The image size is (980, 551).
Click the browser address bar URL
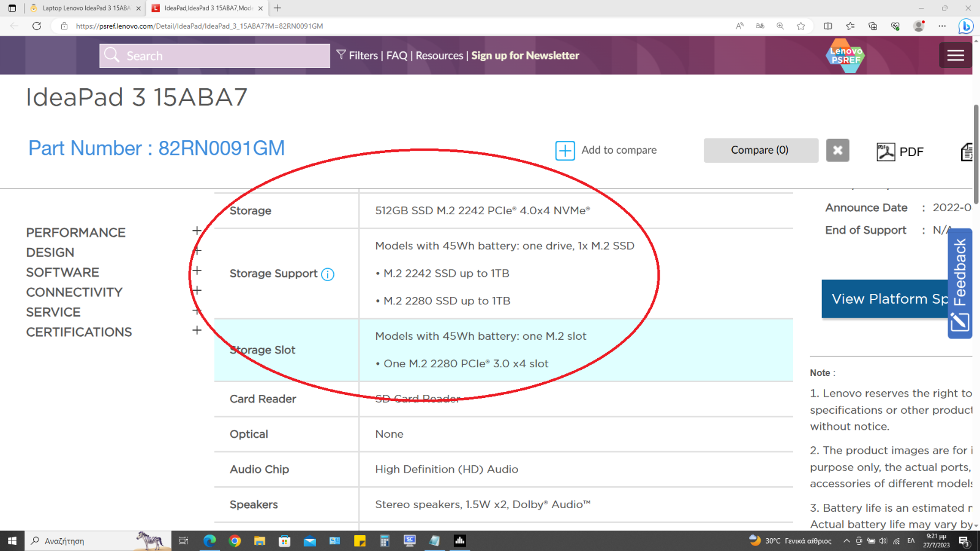tap(200, 26)
